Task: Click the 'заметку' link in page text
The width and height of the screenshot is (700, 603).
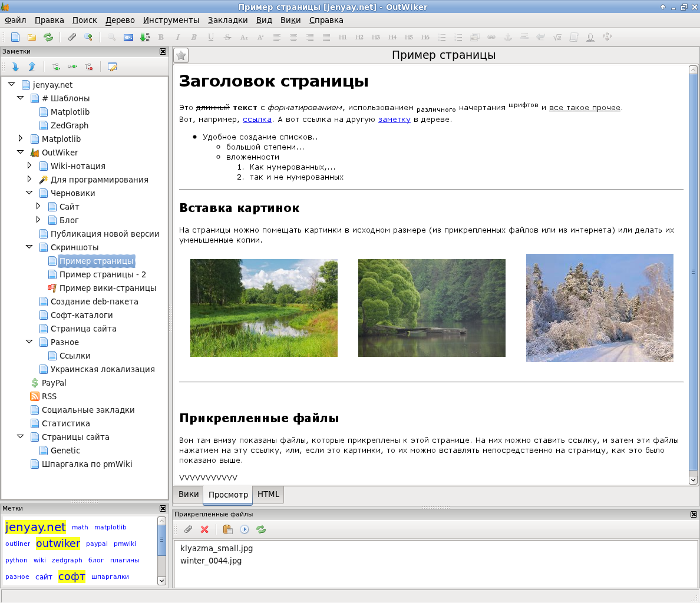Action: click(x=394, y=120)
